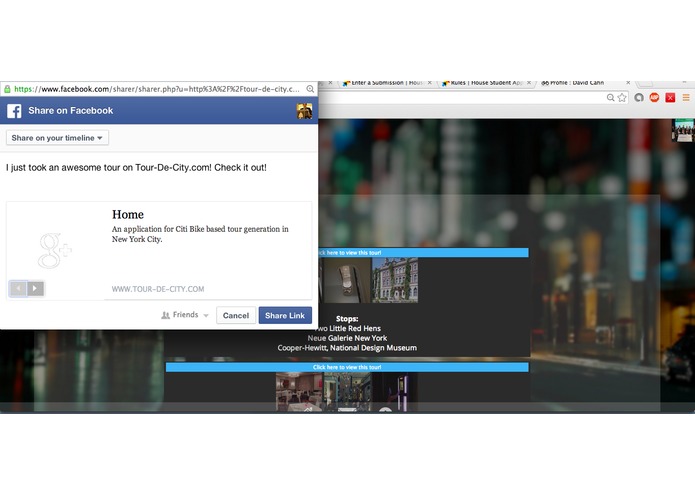Click the Citi Bike description text in preview
Image resolution: width=695 pixels, height=494 pixels.
(x=200, y=234)
